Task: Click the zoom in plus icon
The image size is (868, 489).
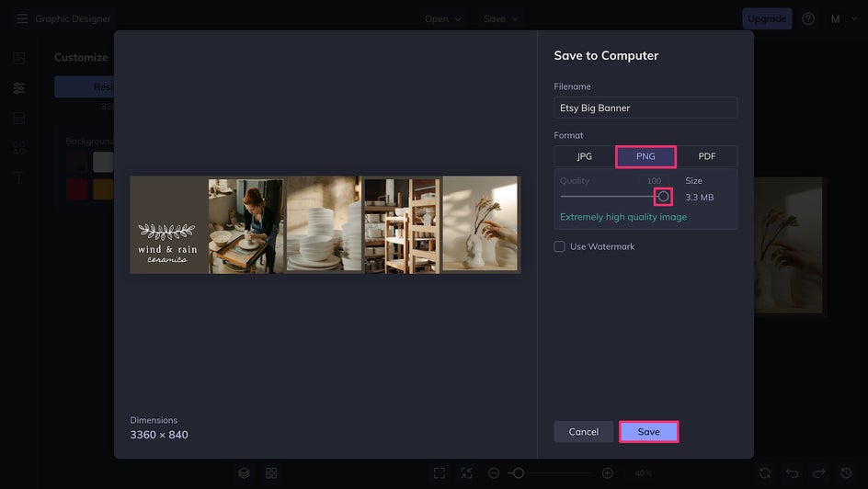Action: click(607, 473)
